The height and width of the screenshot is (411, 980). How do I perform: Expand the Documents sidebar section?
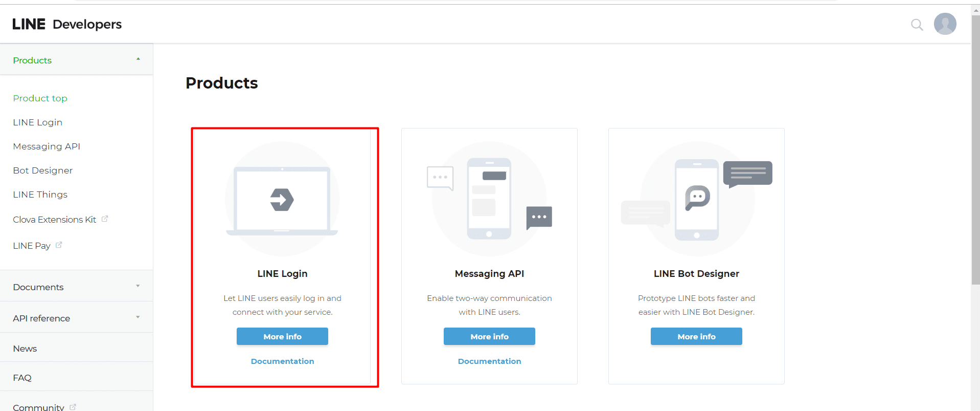[x=77, y=287]
